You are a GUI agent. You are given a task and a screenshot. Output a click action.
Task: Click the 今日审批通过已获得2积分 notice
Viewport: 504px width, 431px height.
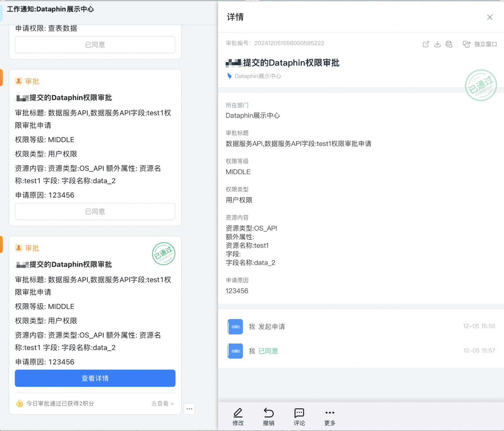pyautogui.click(x=60, y=403)
